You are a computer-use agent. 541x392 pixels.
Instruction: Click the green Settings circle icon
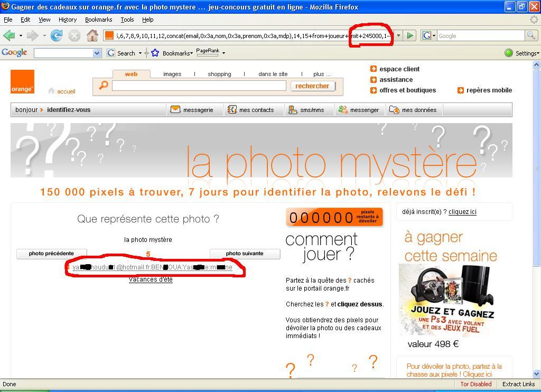pyautogui.click(x=509, y=53)
